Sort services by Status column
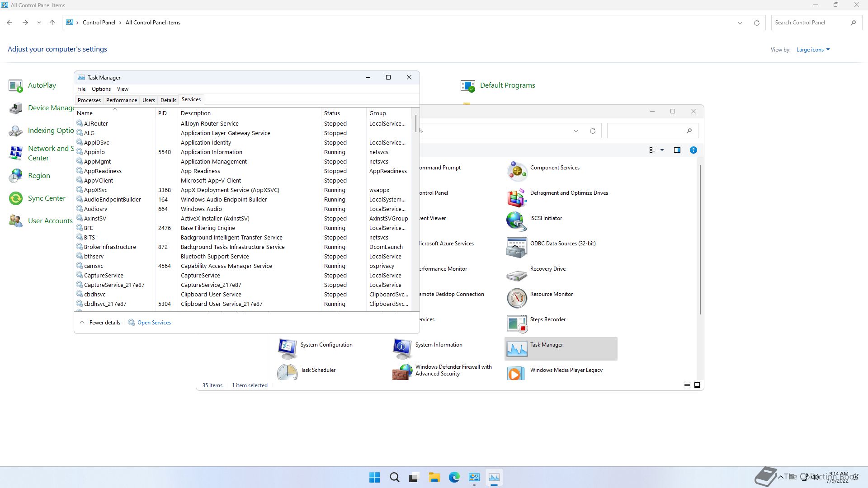The width and height of the screenshot is (868, 488). point(343,113)
